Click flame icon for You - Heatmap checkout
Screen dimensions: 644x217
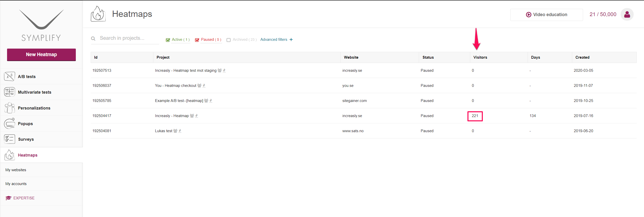pyautogui.click(x=204, y=86)
